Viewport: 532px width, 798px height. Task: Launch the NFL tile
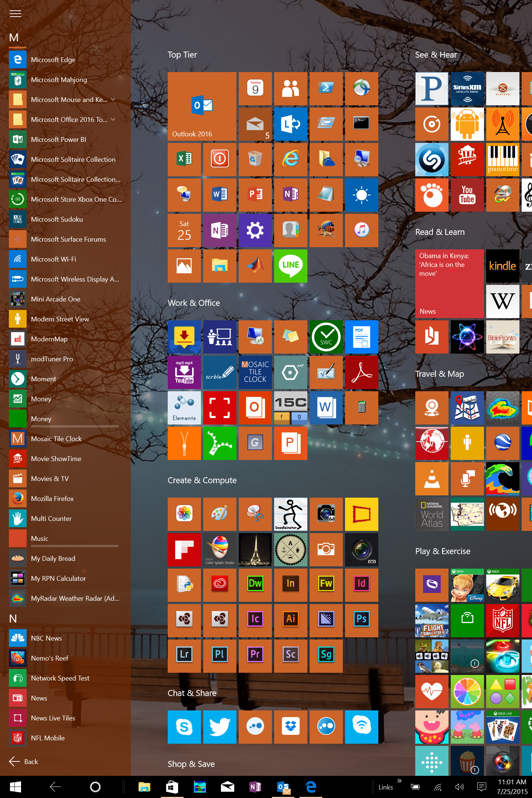[x=503, y=621]
